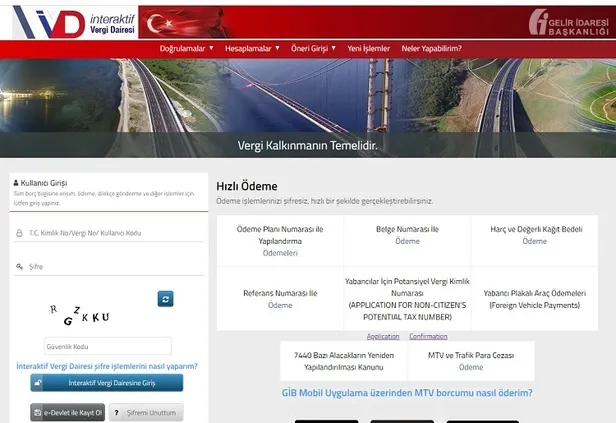Refresh the captcha security code
Screen dimensions: 616x423
pyautogui.click(x=165, y=298)
